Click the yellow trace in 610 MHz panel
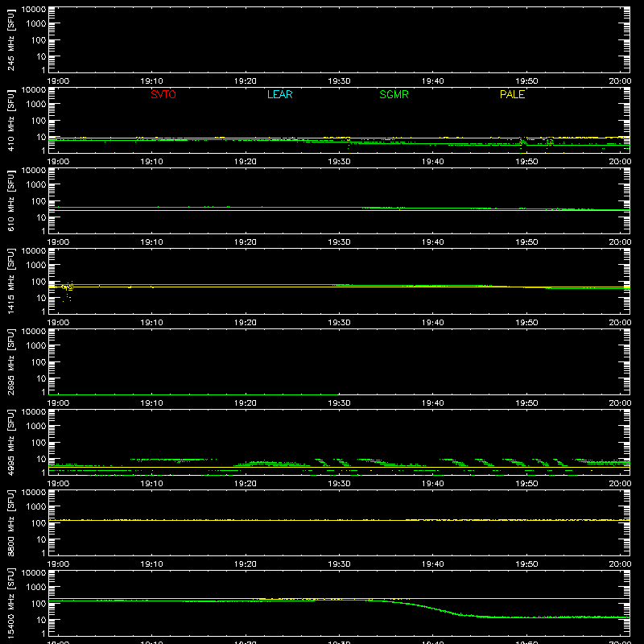644x644 pixels. pos(339,210)
